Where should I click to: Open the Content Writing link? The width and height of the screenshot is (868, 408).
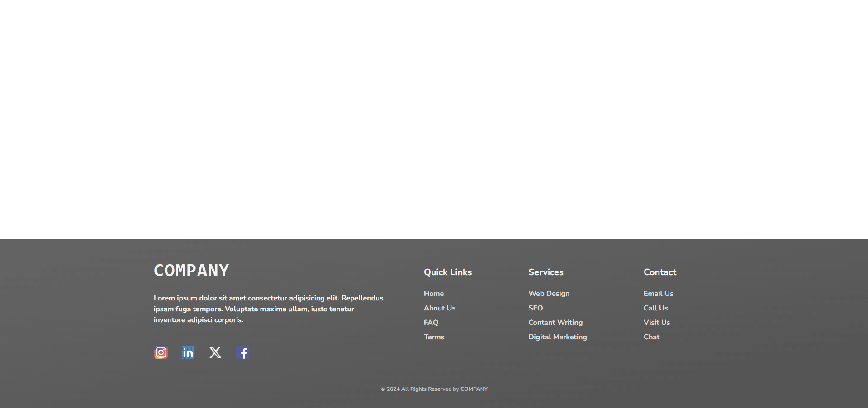[x=555, y=323]
